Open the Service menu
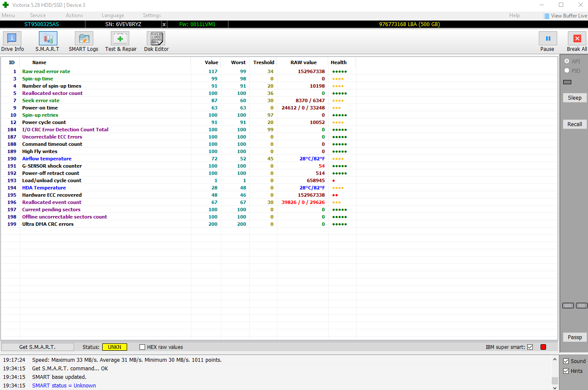The height and width of the screenshot is (390, 588). point(38,15)
